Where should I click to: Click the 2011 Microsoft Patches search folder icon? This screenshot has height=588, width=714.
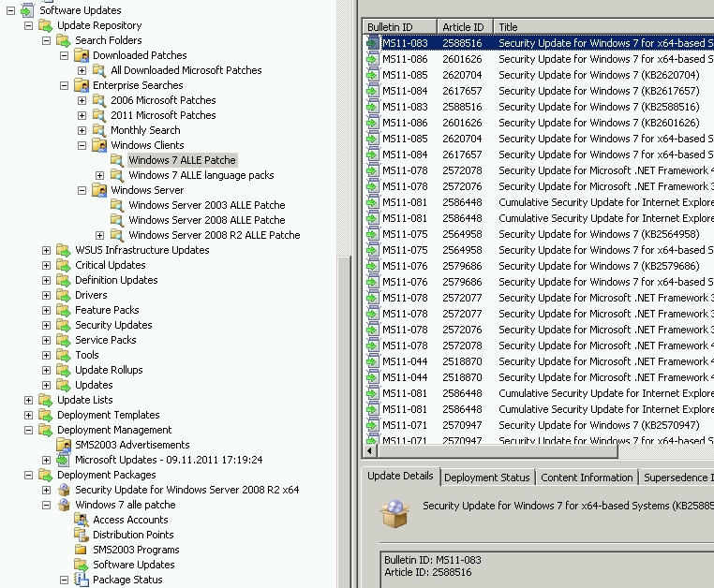[x=99, y=115]
